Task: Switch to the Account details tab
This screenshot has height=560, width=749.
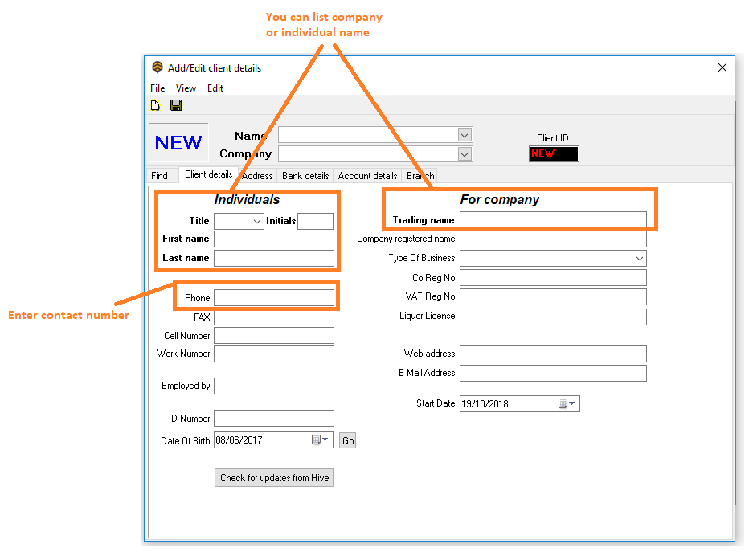Action: pos(367,176)
